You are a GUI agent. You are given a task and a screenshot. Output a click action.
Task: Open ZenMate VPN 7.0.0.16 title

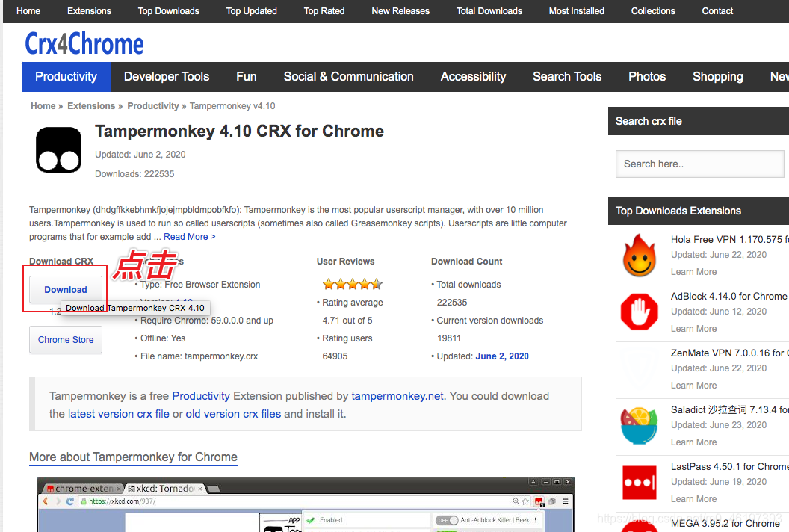[730, 353]
